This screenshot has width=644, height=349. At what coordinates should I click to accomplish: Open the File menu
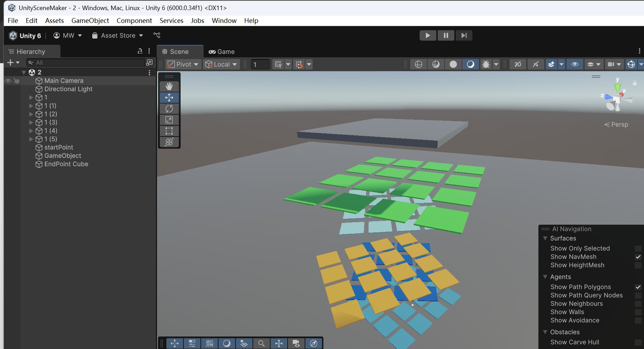pos(13,21)
